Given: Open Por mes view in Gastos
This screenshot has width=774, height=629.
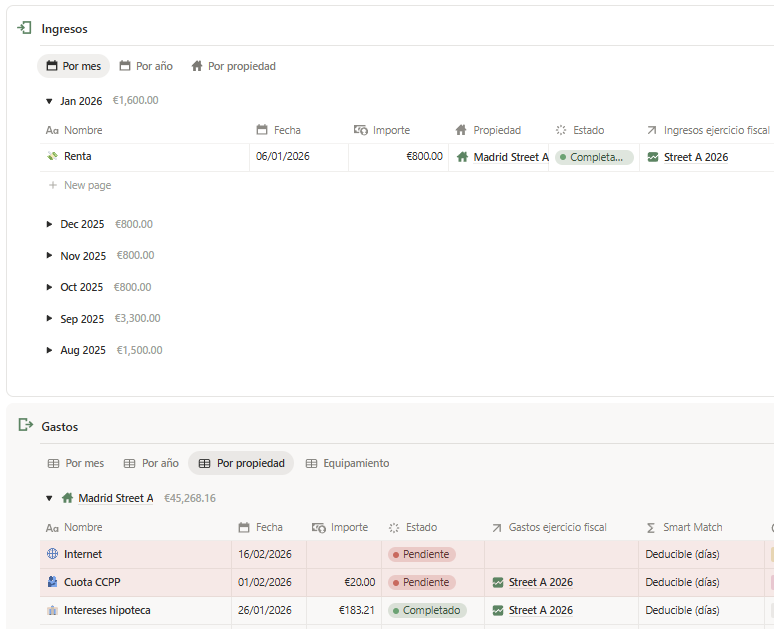Looking at the screenshot, I should click(x=75, y=463).
